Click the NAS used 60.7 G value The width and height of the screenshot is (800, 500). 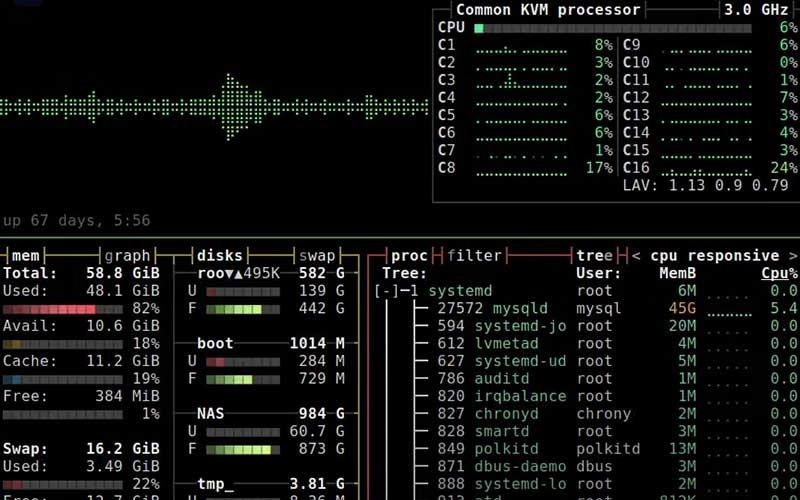317,431
